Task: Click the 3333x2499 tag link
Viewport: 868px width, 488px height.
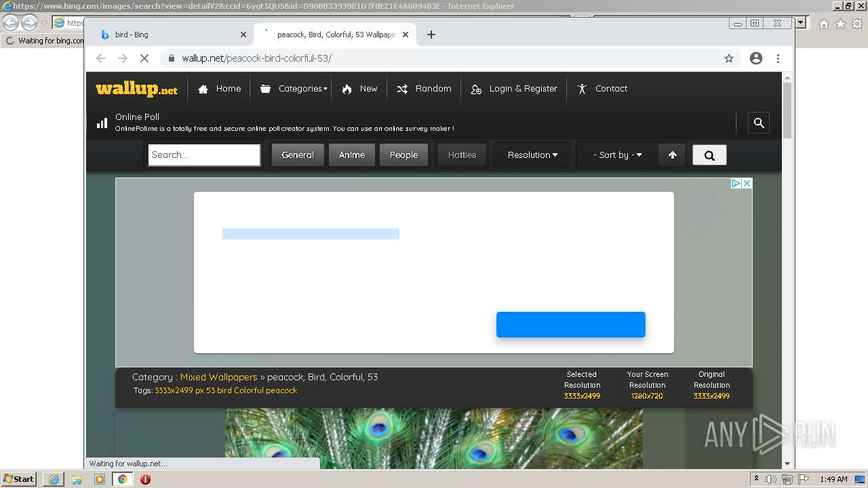Action: [x=179, y=390]
